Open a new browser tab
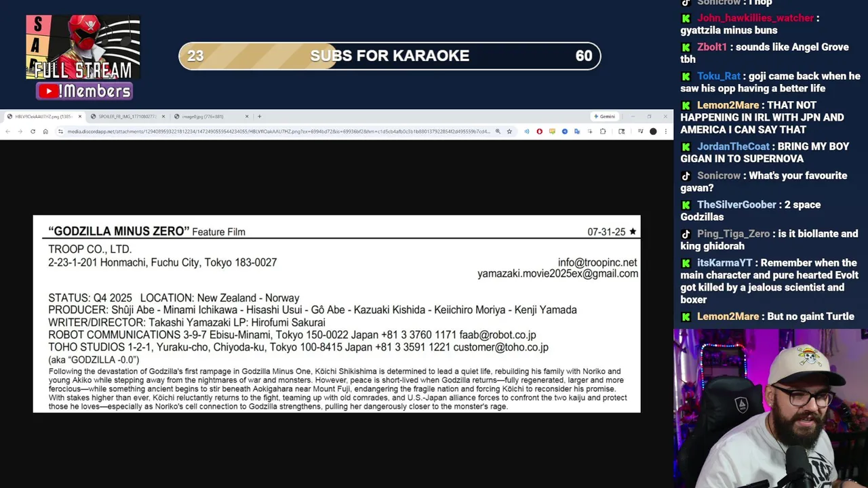Screen dimensions: 868x488 tap(259, 117)
